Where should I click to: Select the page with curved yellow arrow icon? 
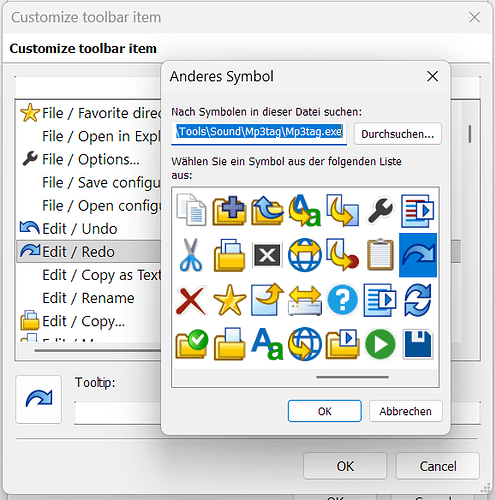pos(267,299)
